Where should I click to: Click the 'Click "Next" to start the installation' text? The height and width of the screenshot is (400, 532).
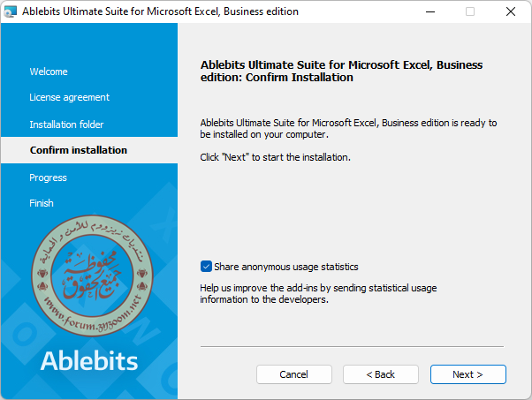[275, 157]
